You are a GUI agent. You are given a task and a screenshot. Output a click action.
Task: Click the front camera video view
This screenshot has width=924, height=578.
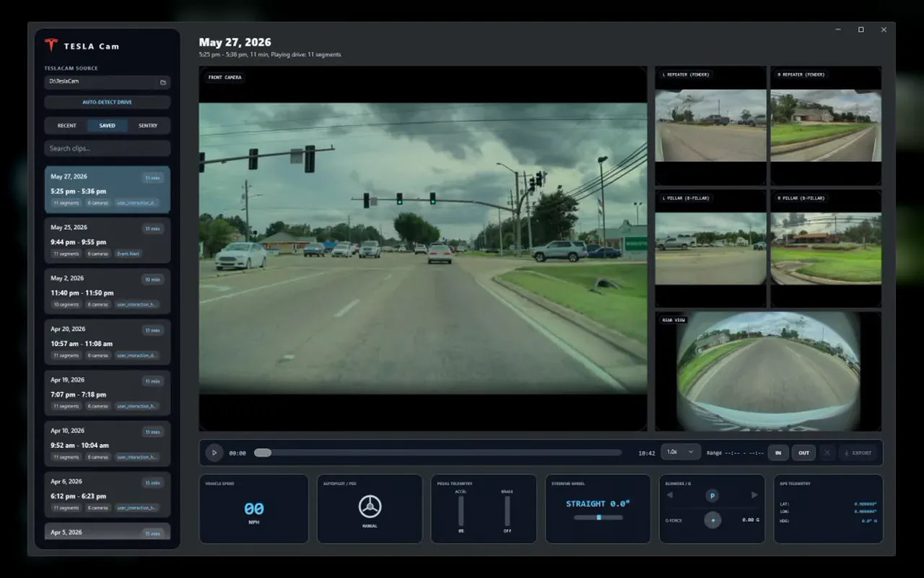(423, 249)
